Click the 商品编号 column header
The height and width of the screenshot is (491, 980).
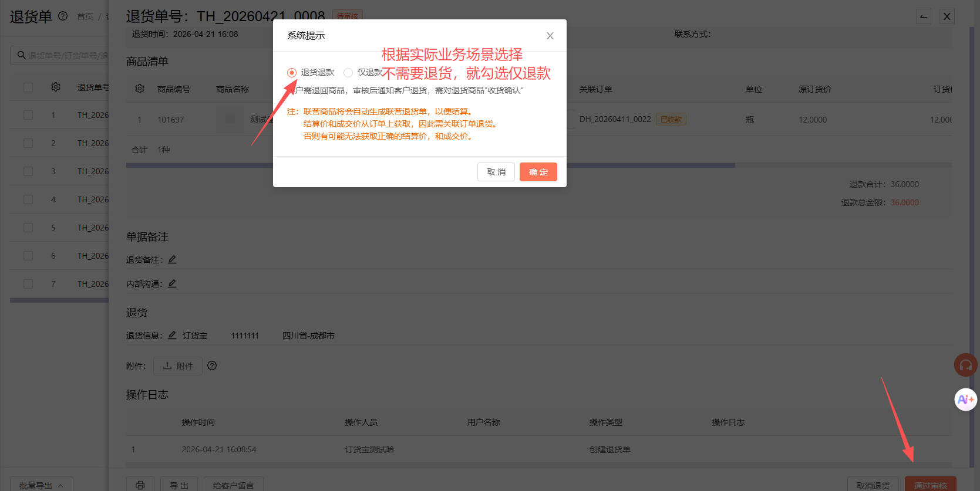click(x=174, y=89)
